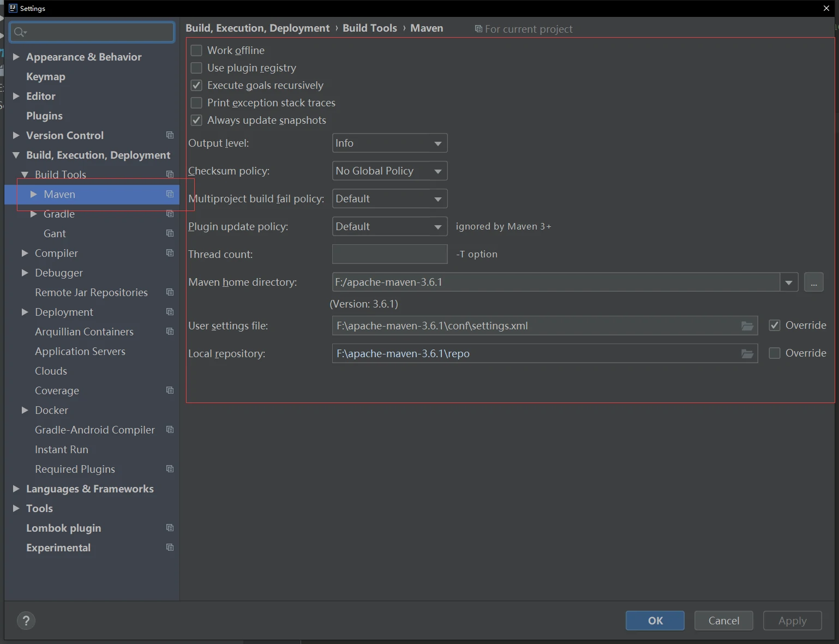Select Gradle in the settings tree

coord(59,214)
